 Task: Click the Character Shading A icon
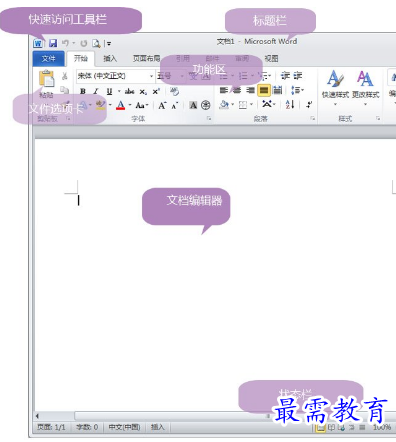point(193,106)
